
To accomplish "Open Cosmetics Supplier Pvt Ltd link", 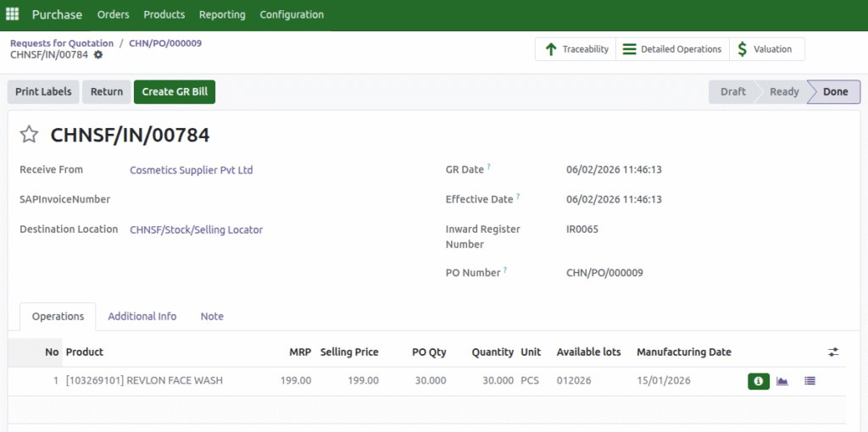I will [x=191, y=170].
